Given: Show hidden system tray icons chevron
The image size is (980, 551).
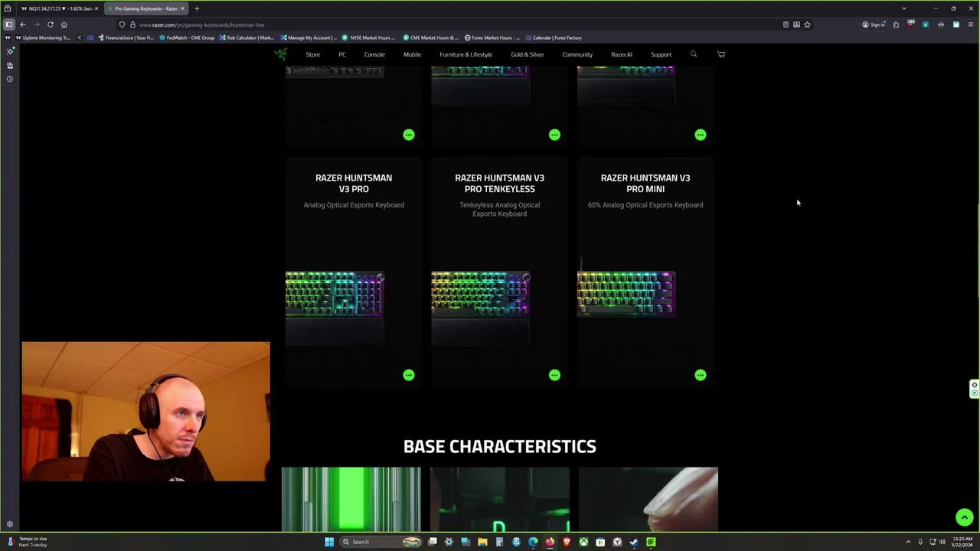Looking at the screenshot, I should pyautogui.click(x=908, y=542).
